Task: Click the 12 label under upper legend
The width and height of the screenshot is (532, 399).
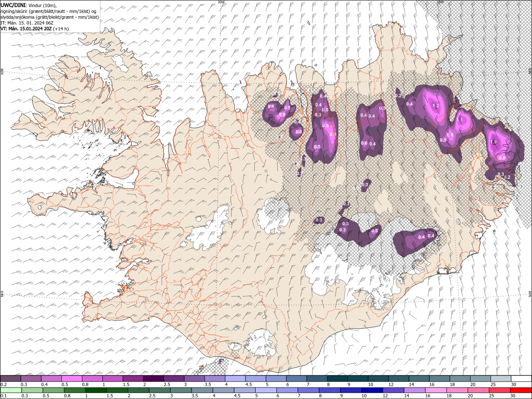Action: coord(391,384)
